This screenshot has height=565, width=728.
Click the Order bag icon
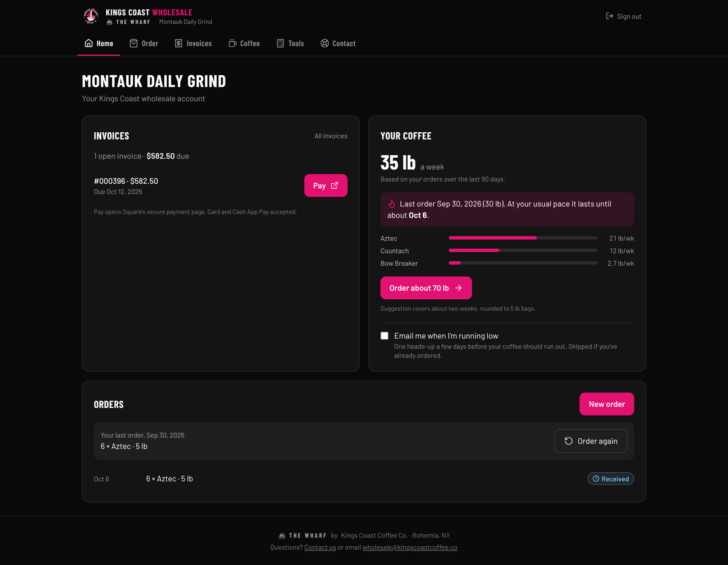[x=133, y=43]
